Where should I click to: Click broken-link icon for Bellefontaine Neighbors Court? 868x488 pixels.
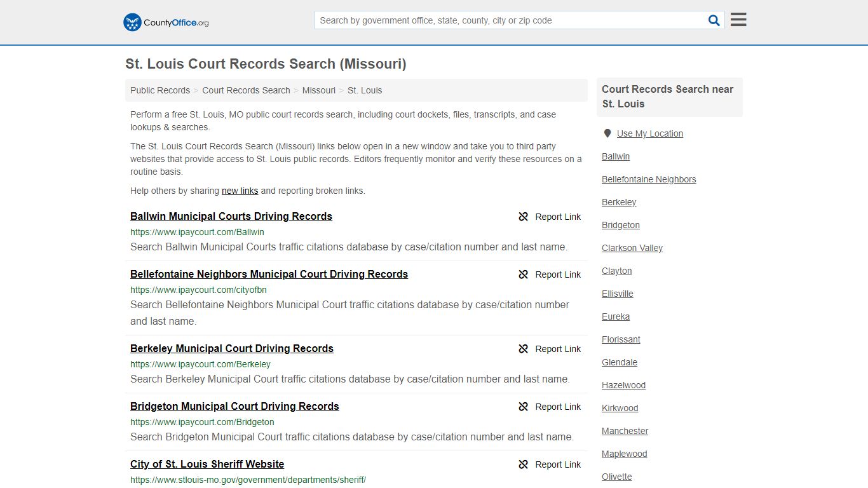(524, 274)
